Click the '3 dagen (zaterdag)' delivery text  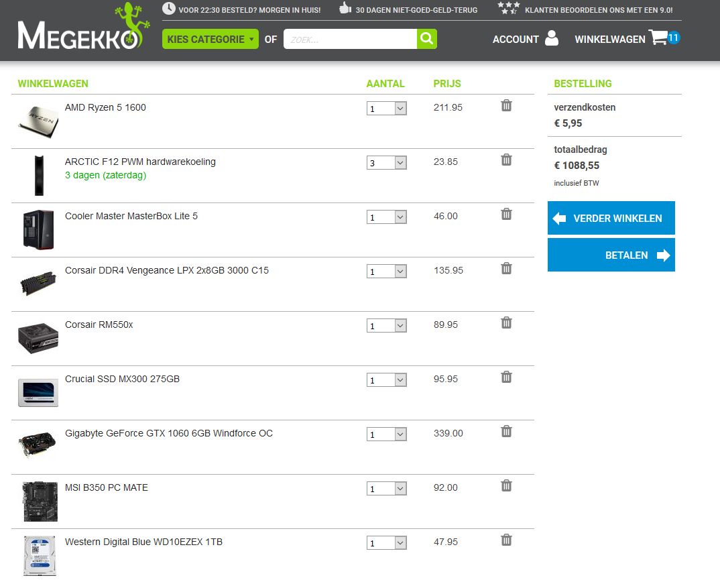tap(106, 175)
